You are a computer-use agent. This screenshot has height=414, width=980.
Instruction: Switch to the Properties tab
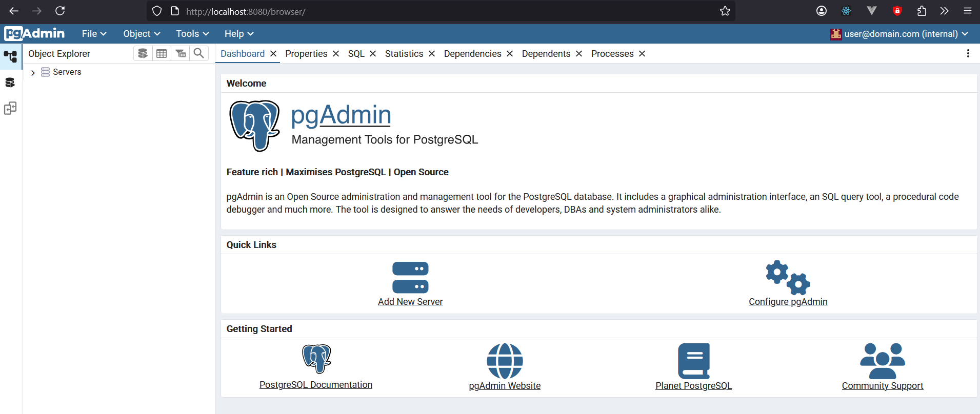click(x=306, y=54)
